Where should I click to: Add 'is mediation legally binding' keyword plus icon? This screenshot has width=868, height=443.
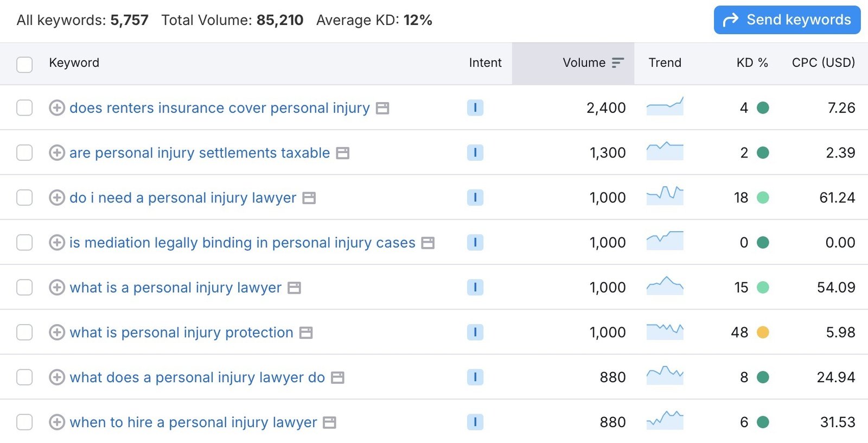click(57, 242)
